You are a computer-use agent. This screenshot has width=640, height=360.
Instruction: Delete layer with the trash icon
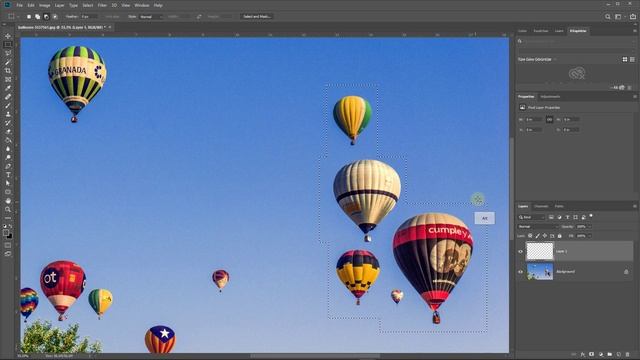627,355
